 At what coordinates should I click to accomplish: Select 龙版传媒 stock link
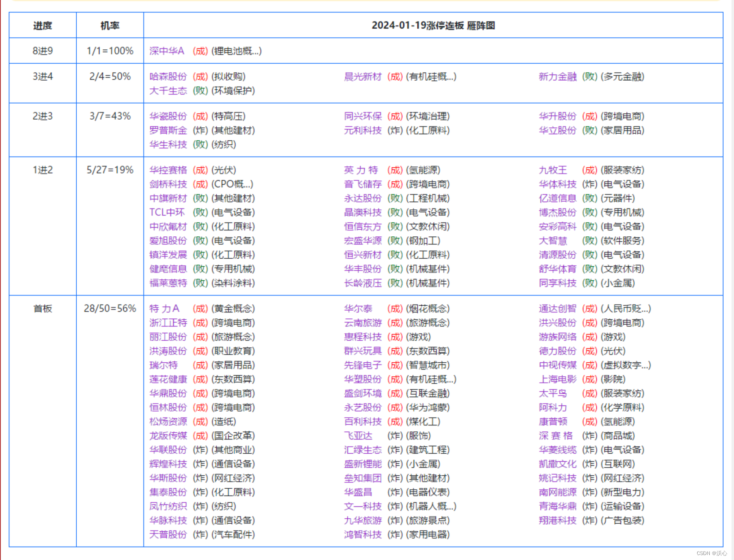[168, 436]
